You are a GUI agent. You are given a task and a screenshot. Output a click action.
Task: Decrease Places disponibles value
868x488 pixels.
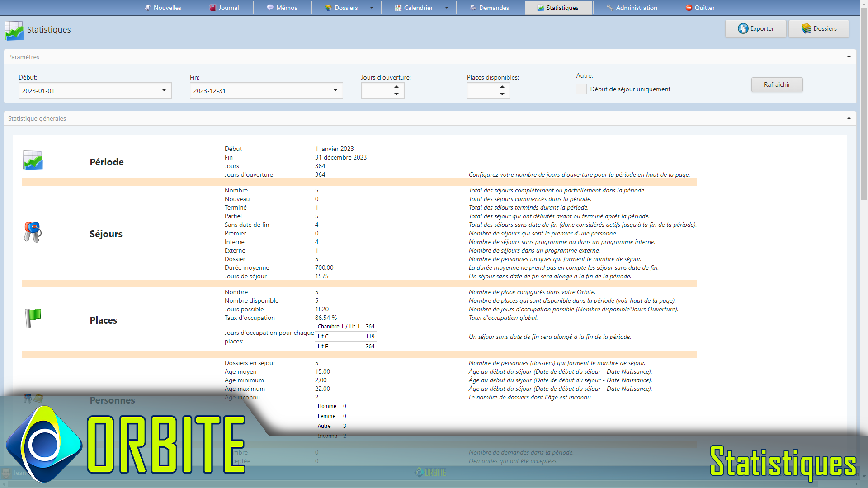click(502, 94)
